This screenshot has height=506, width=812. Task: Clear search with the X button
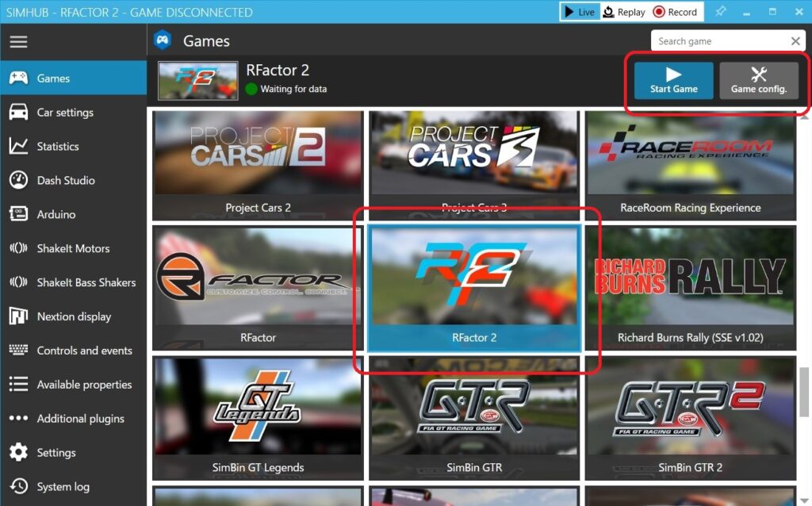click(x=795, y=41)
